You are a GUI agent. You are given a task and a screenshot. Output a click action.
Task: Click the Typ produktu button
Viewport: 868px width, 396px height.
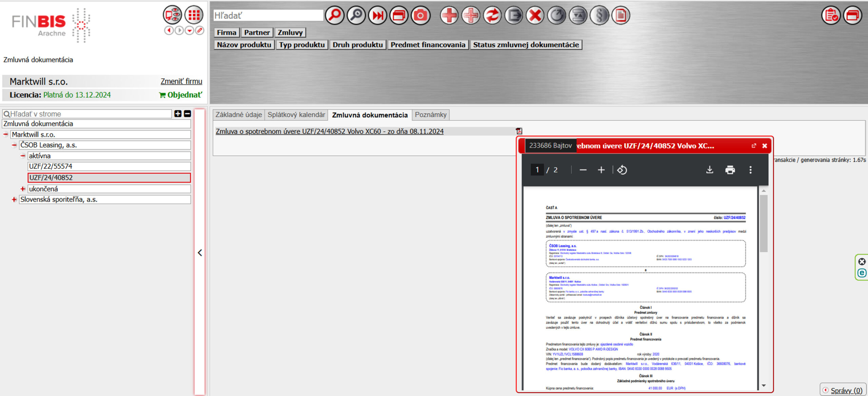pyautogui.click(x=302, y=45)
